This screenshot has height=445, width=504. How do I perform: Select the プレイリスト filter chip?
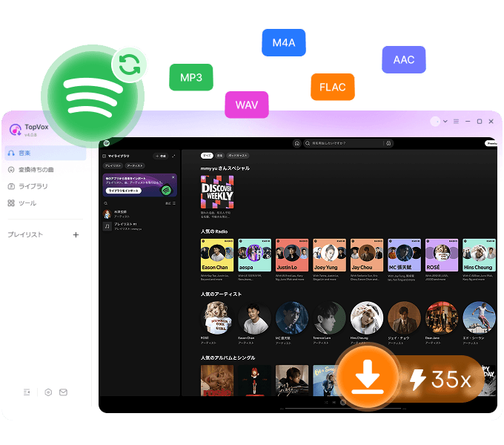click(113, 165)
